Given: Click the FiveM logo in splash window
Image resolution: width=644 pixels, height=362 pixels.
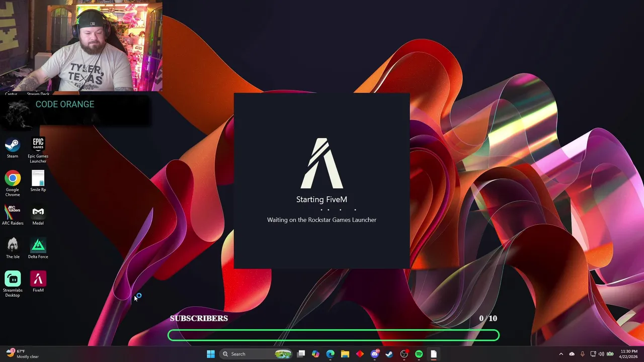Looking at the screenshot, I should pyautogui.click(x=322, y=163).
